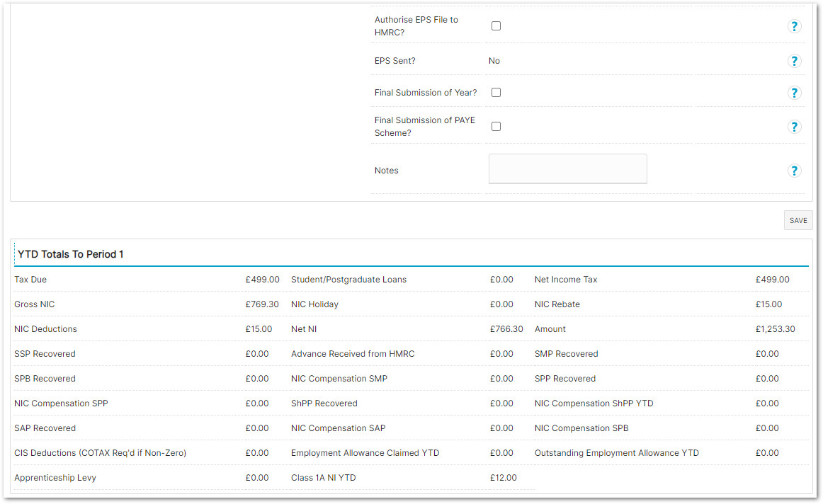Image resolution: width=823 pixels, height=504 pixels.
Task: Enable the Final Submission of Year checkbox
Action: tap(496, 93)
